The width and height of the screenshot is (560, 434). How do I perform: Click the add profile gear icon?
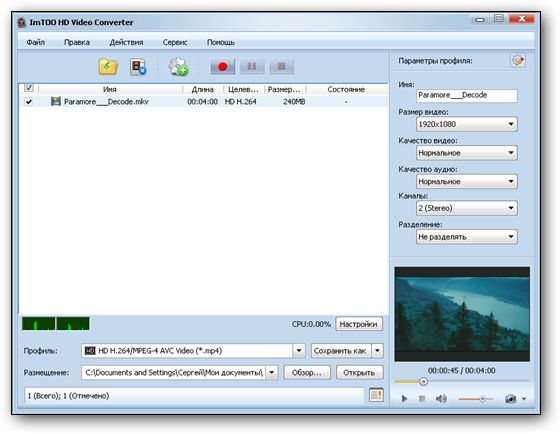[x=179, y=67]
